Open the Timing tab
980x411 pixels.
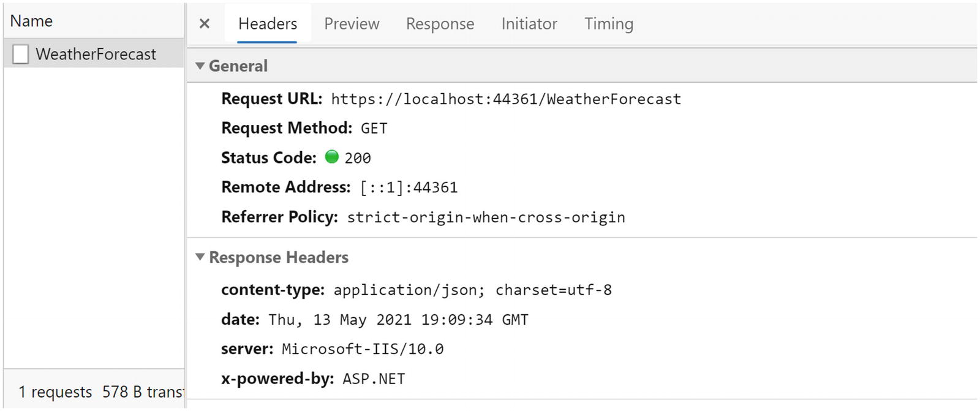click(609, 24)
